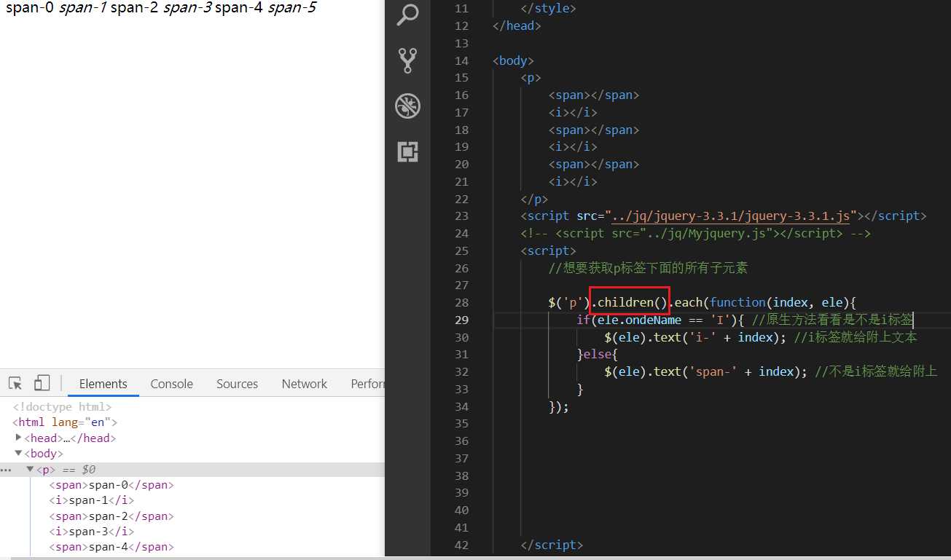Viewport: 951px width, 560px height.
Task: Click the <i></i> code on line 17
Action: (573, 112)
